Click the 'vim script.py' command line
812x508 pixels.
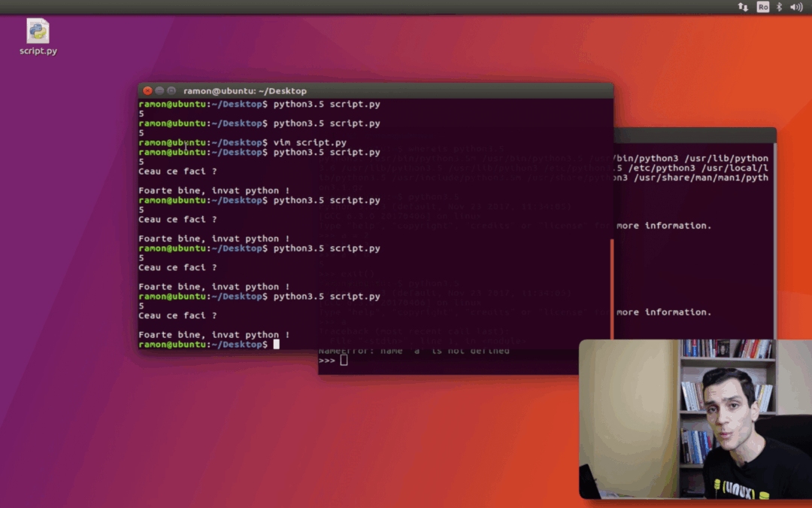(310, 142)
